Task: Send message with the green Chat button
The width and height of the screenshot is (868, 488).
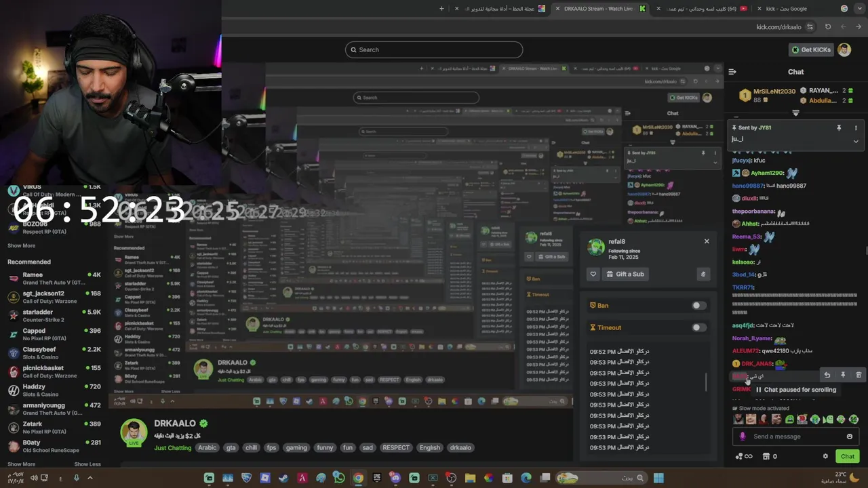Action: (x=848, y=456)
